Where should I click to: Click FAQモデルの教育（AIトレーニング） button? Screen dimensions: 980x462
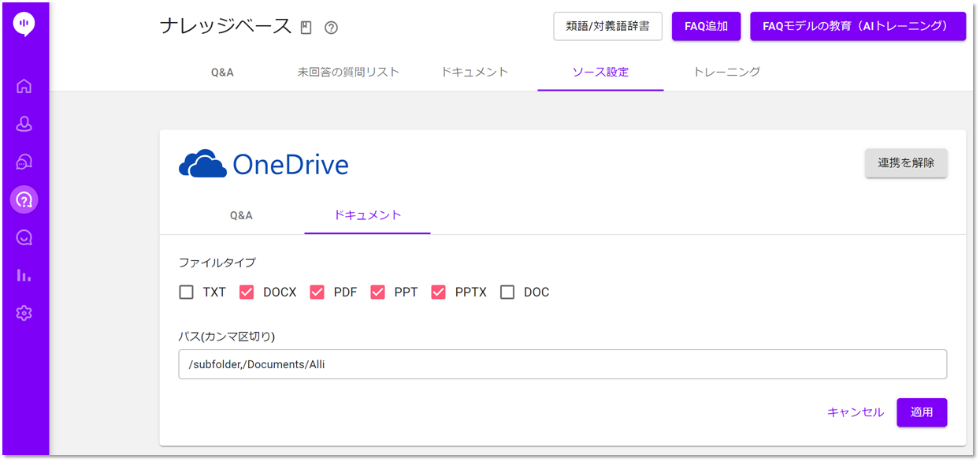(858, 26)
